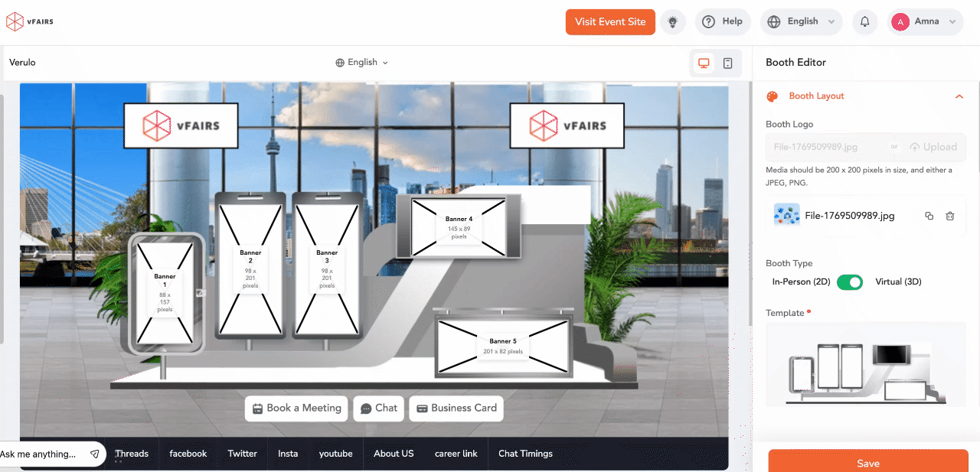The image size is (980, 472).
Task: Select the Banner 5 placeholder
Action: coord(503,347)
